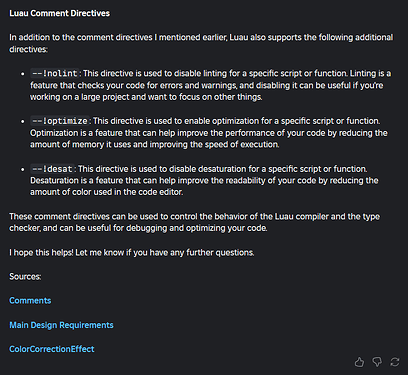Click the bullet point before --!nolint
Screen dimensions: 408x375
(x=23, y=74)
